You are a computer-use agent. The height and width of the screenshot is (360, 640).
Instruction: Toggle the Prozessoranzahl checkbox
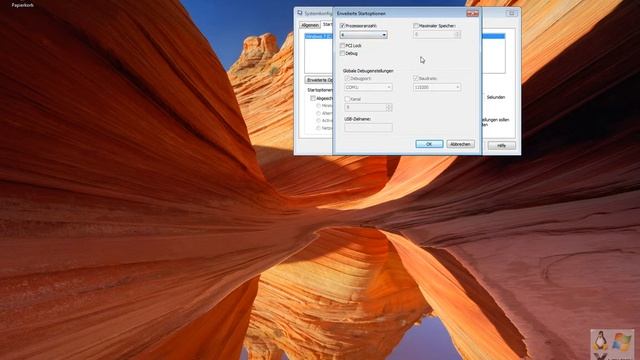point(342,26)
